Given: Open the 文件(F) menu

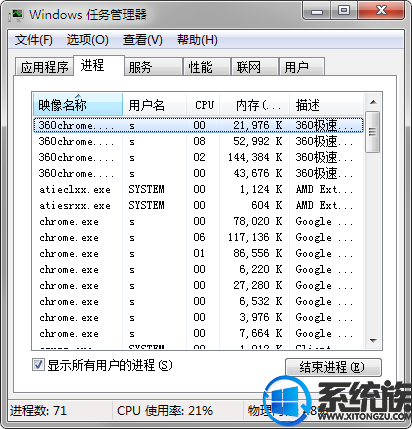Looking at the screenshot, I should pos(33,40).
